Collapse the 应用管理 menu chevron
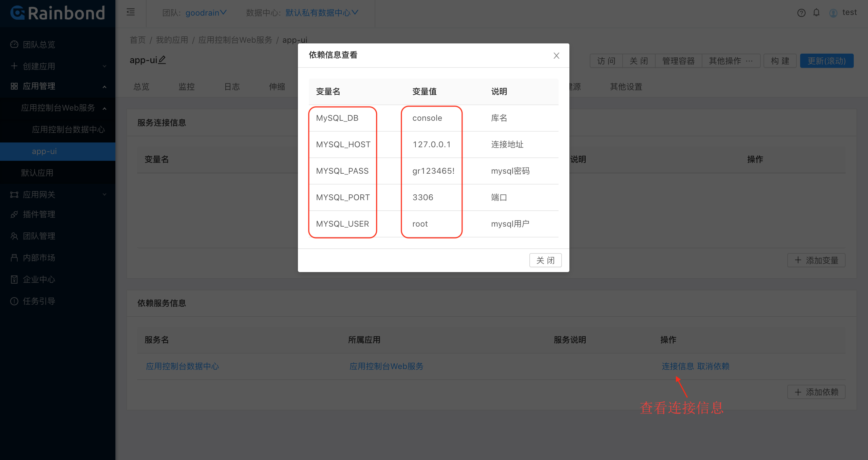Image resolution: width=868 pixels, height=460 pixels. 105,87
